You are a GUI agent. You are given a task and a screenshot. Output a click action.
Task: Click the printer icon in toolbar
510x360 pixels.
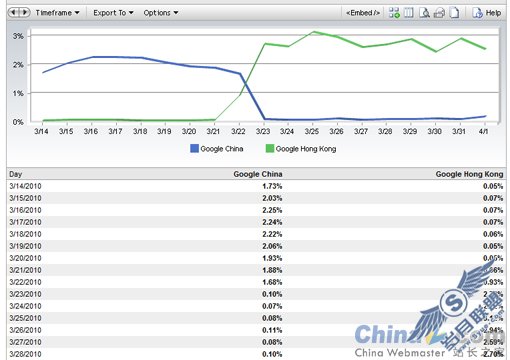coord(439,13)
